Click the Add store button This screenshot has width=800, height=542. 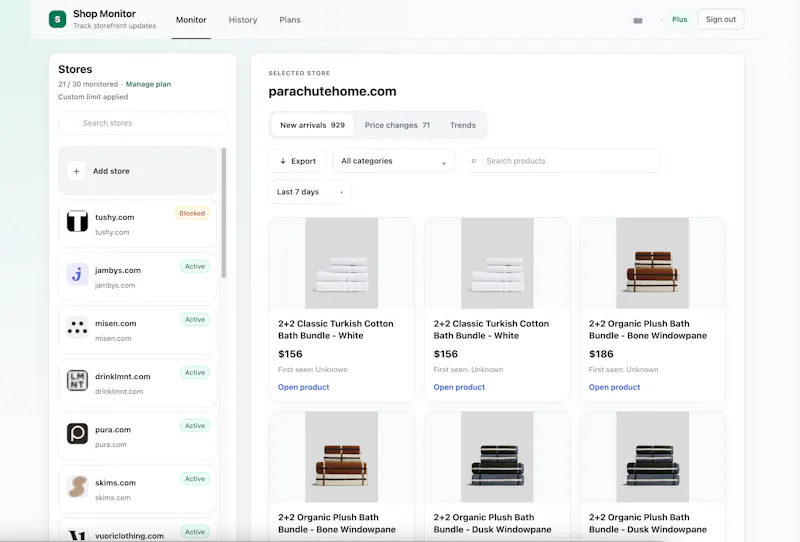tap(137, 171)
